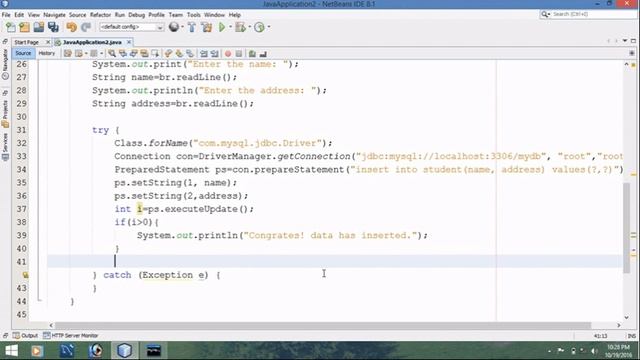
Task: Click the Search field in the top right
Action: coord(589,14)
